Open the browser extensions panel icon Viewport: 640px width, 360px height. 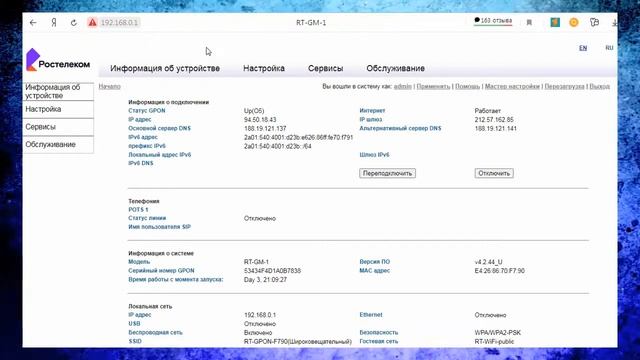click(x=594, y=22)
